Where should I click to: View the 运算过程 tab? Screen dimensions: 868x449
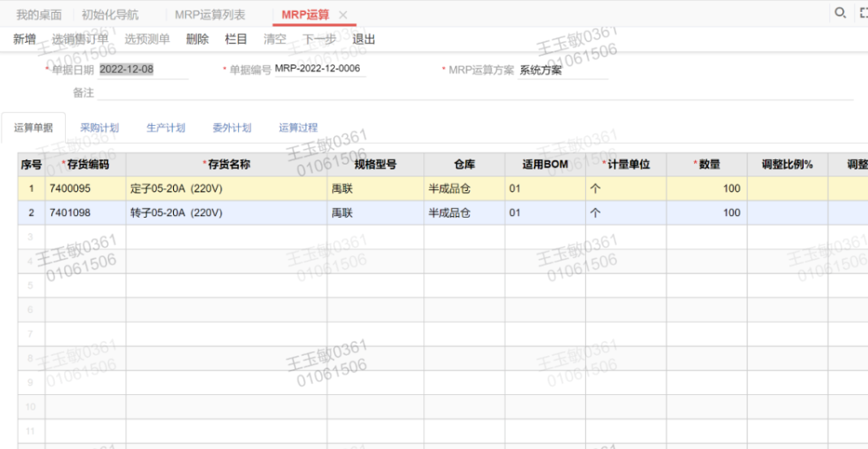(x=298, y=128)
